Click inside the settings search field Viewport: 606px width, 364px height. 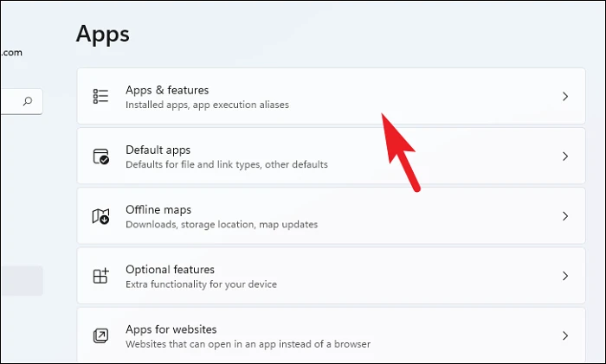[x=22, y=101]
